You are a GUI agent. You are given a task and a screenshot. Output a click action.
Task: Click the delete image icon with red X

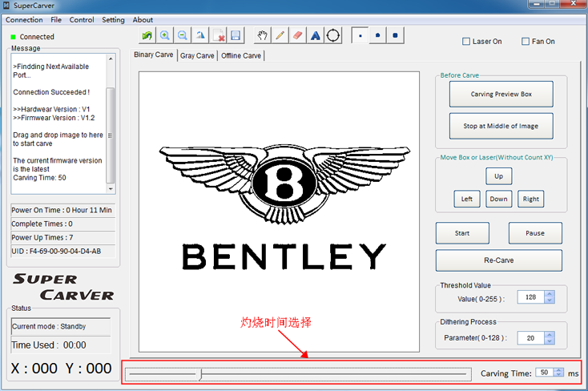coord(218,35)
